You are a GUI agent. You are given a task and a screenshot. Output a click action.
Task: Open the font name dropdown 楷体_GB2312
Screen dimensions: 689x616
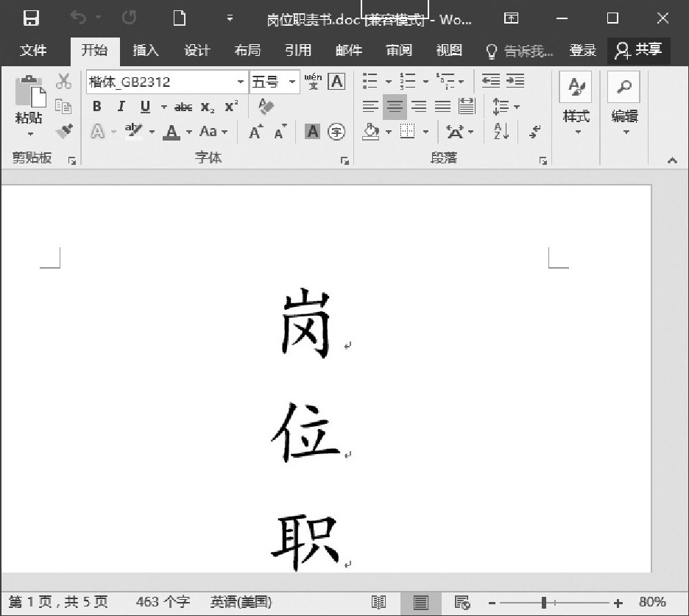click(x=241, y=82)
